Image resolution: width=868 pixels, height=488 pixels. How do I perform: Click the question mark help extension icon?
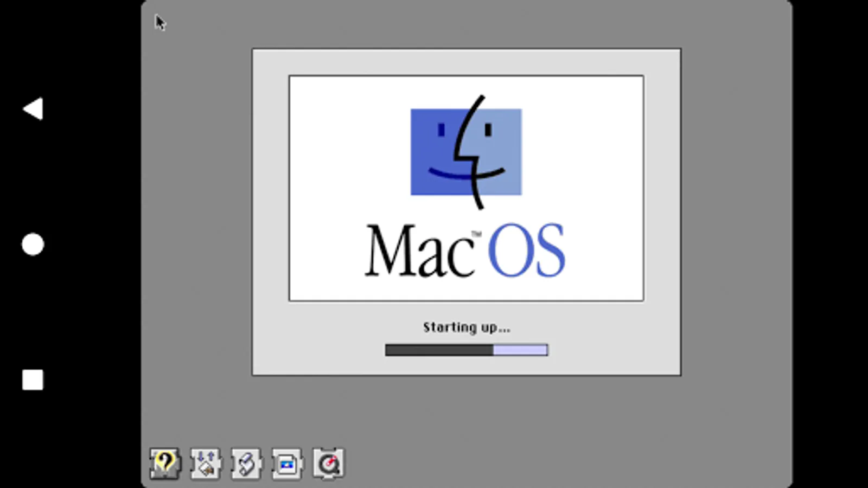[x=165, y=464]
